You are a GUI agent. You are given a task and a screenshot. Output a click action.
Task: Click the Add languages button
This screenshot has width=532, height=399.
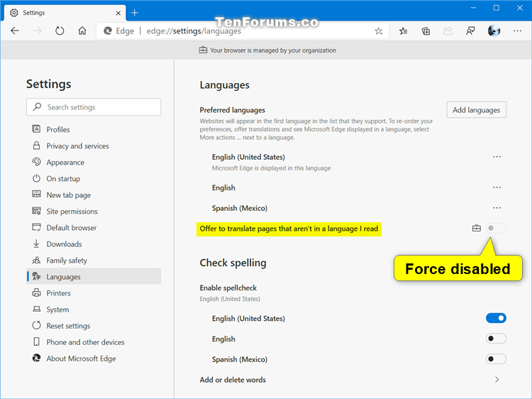point(477,109)
